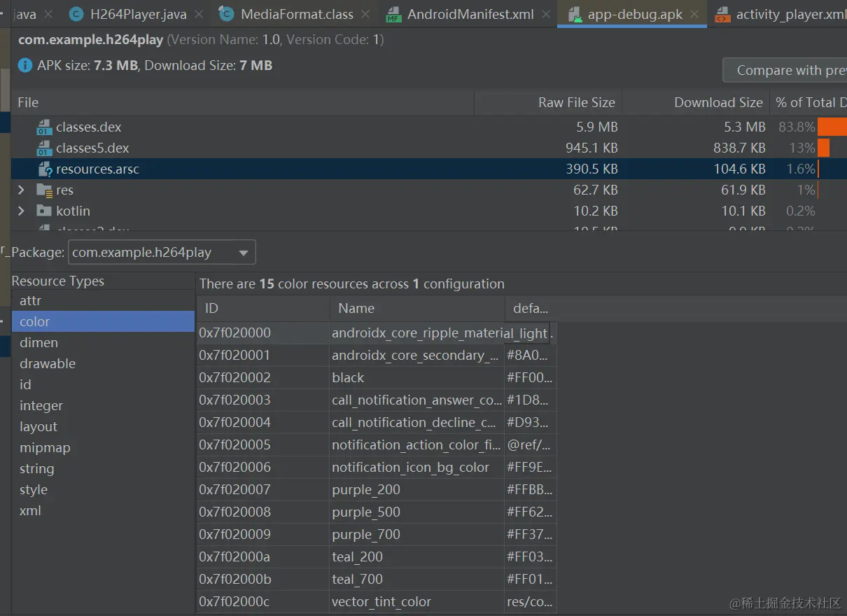
Task: Close the H264Player.java tab
Action: (x=199, y=14)
